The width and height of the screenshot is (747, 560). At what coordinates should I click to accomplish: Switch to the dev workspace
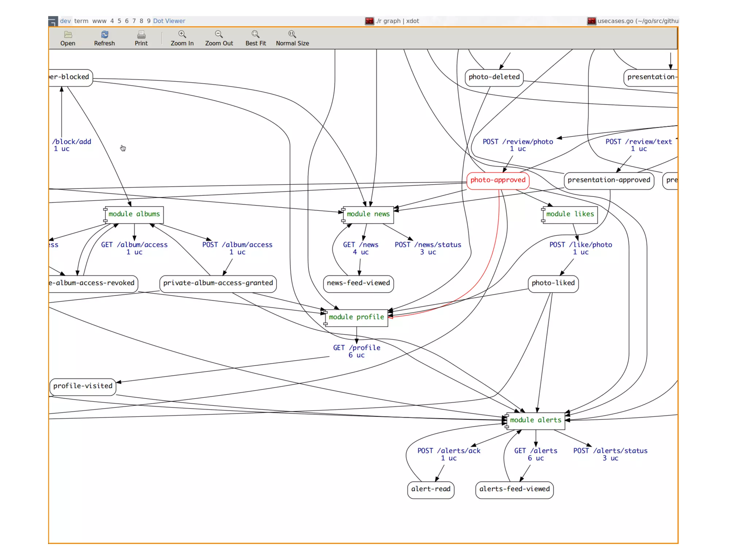pos(65,21)
